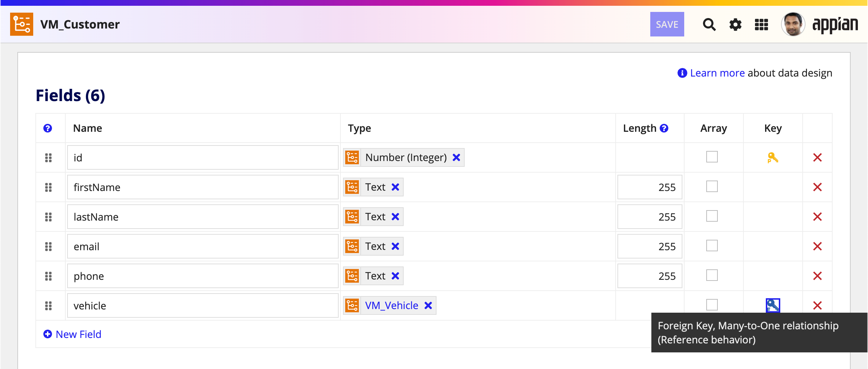Click the info icon beside Learn more

click(x=682, y=73)
